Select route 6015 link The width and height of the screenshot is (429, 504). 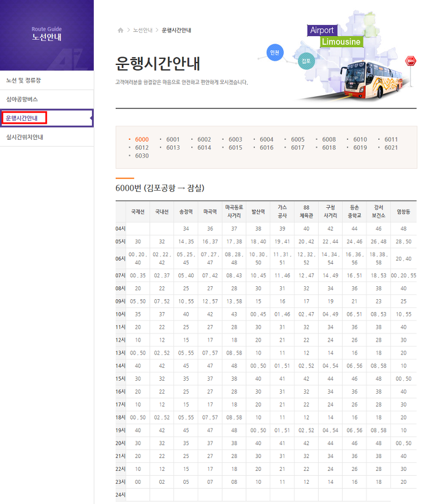coord(235,148)
